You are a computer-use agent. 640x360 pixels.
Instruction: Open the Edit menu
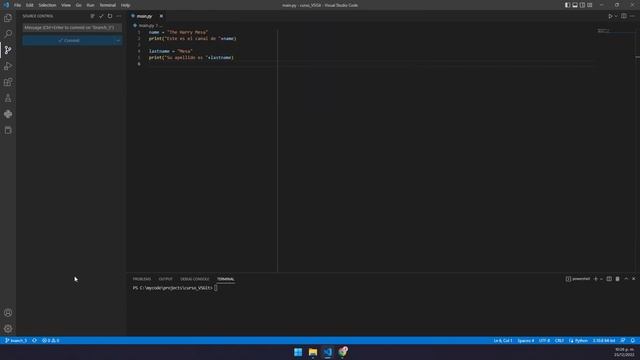coord(30,5)
